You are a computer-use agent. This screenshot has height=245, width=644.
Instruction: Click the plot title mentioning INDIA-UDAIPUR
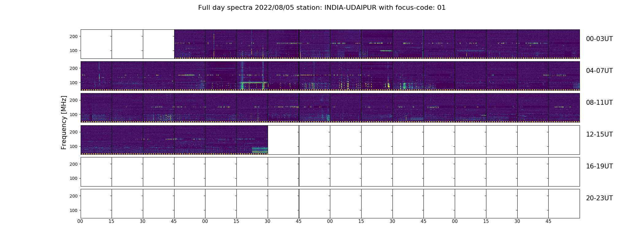tap(322, 8)
